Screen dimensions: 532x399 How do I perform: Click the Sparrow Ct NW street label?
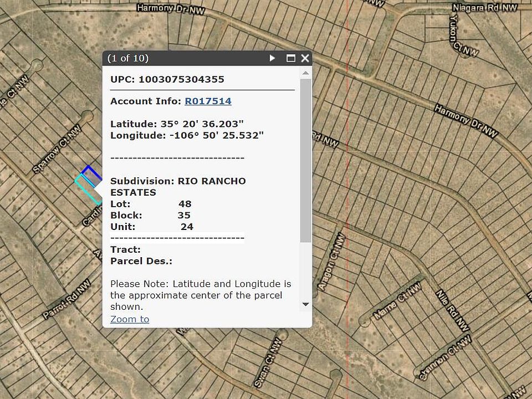click(x=57, y=149)
